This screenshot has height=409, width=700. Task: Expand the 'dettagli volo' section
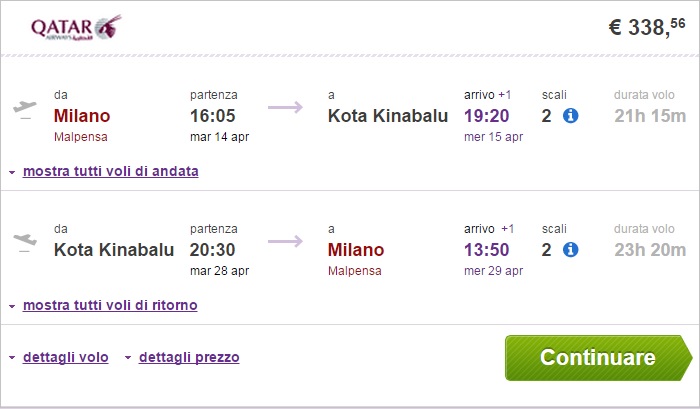coord(66,356)
